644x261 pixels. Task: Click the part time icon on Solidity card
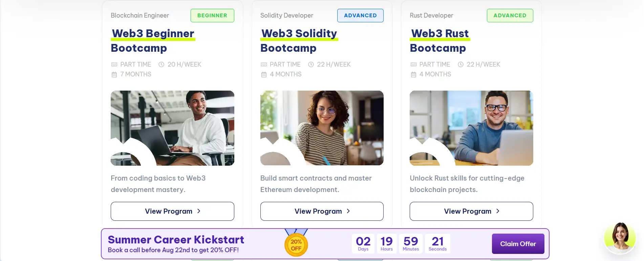tap(264, 65)
